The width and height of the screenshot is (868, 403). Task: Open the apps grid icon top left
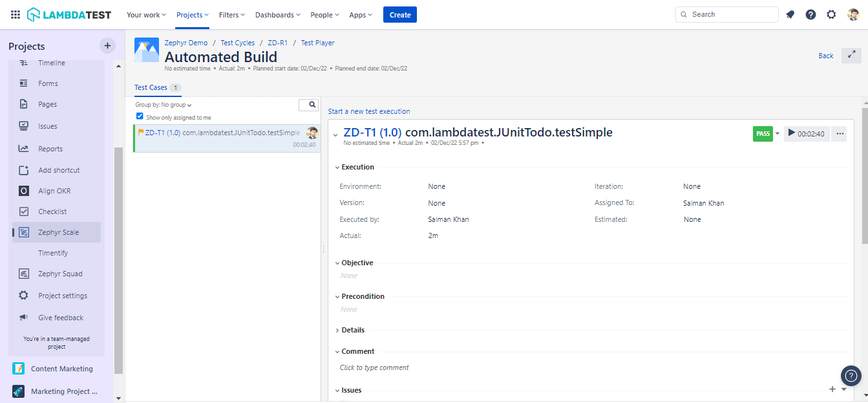[x=15, y=14]
